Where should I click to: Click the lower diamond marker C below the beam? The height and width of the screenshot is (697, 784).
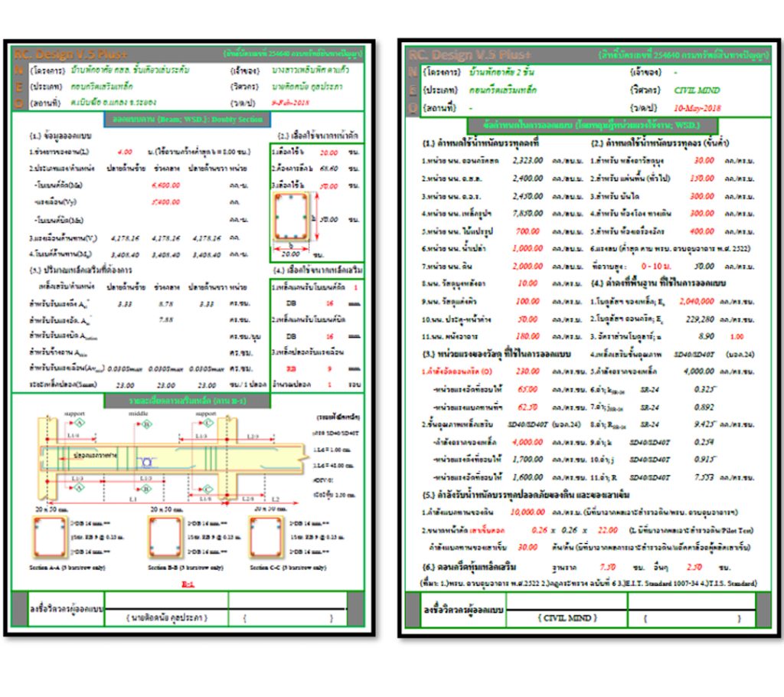208,489
